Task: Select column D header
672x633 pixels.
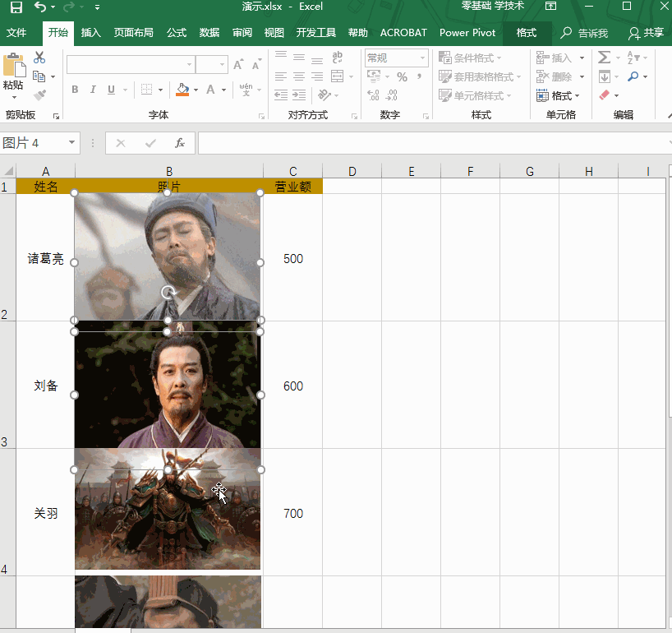Action: tap(352, 172)
